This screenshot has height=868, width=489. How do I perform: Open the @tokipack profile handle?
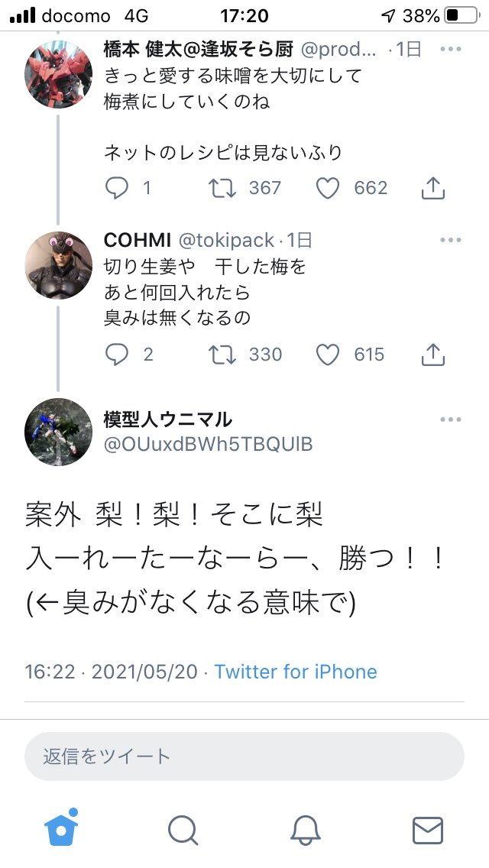click(x=225, y=240)
